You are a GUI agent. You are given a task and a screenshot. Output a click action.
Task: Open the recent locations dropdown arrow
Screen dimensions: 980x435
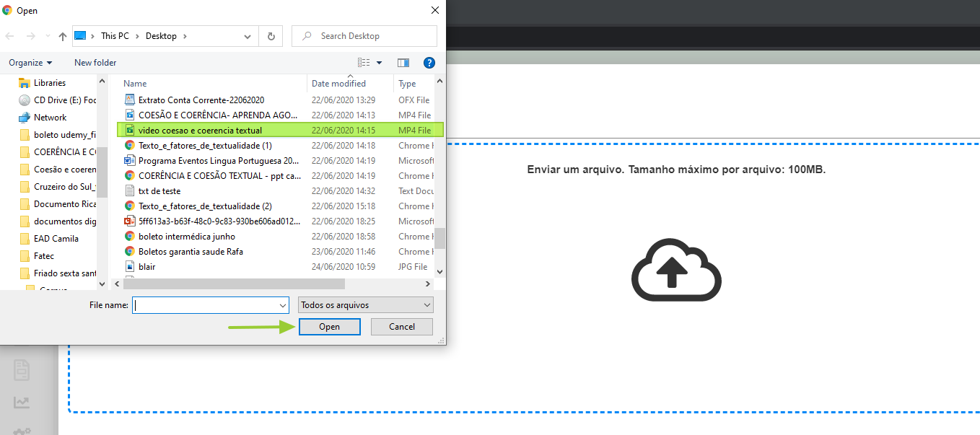[x=47, y=36]
